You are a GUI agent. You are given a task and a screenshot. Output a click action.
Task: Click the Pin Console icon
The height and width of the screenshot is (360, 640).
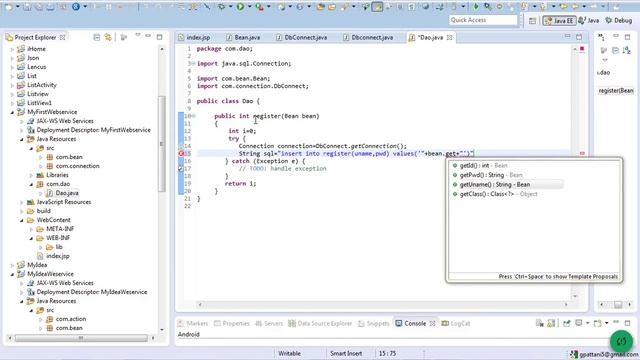coord(567,323)
